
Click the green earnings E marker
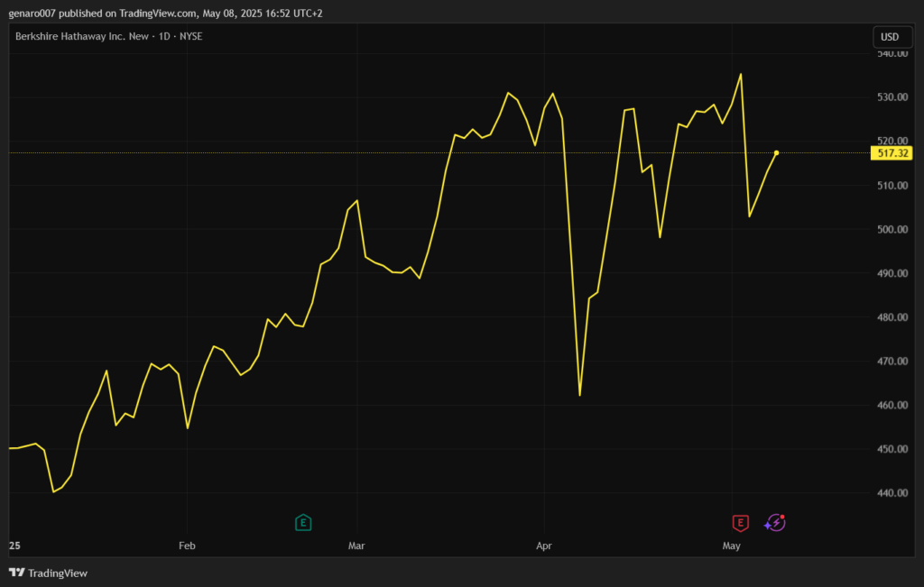pos(304,522)
